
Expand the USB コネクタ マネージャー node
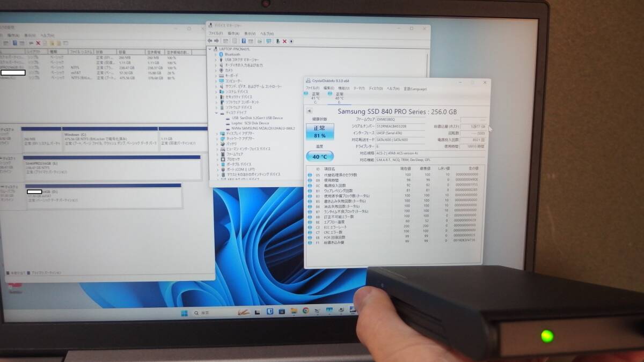216,60
